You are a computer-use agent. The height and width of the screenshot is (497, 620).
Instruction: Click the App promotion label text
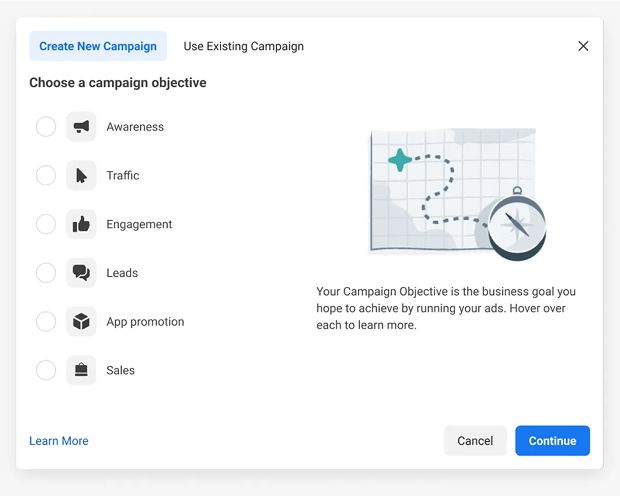(x=145, y=322)
